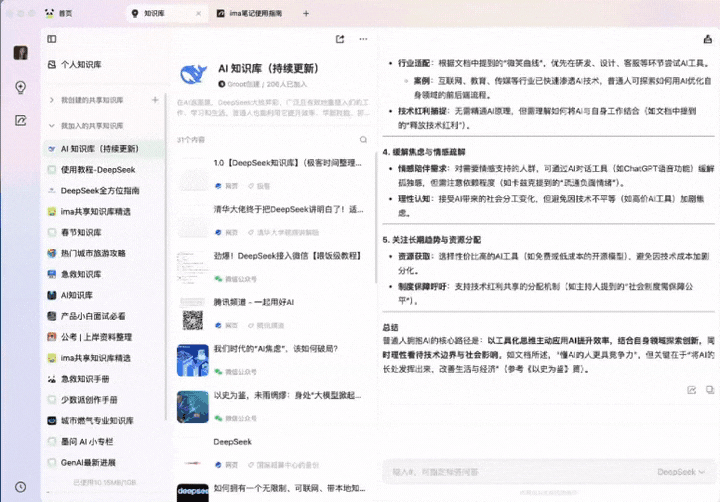Search within the 31 contents list

pyautogui.click(x=363, y=139)
